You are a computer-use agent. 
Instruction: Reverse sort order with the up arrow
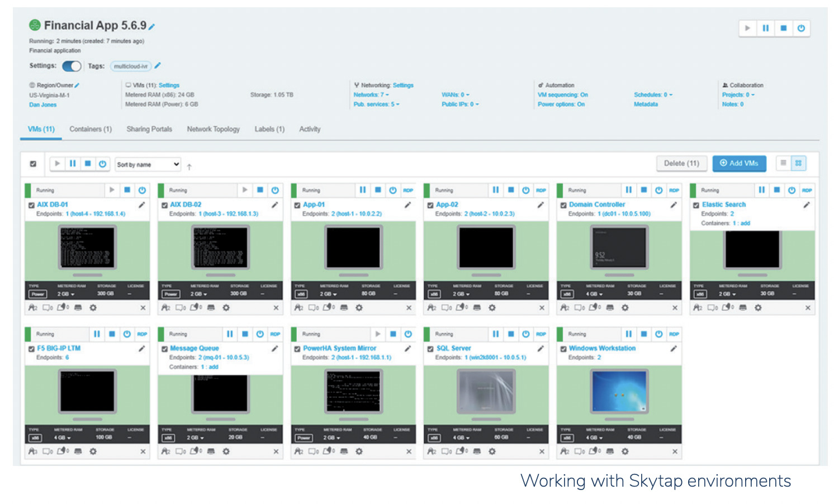click(x=189, y=167)
